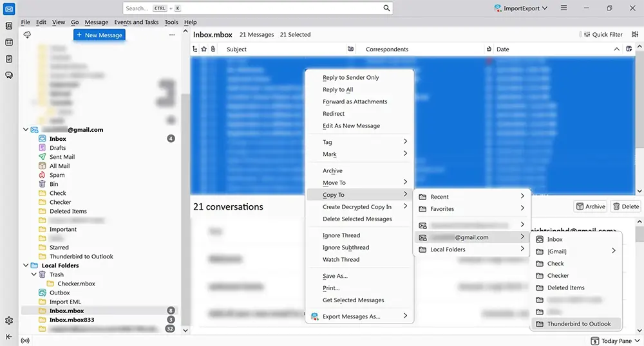
Task: Click the Get Messages cloud icon
Action: (27, 35)
